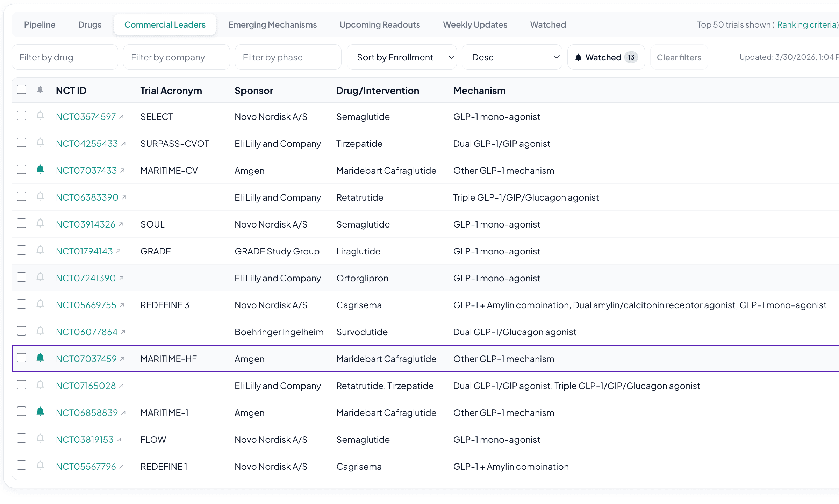The width and height of the screenshot is (839, 504).
Task: Click the Trial Acronym column header
Action: click(x=171, y=91)
